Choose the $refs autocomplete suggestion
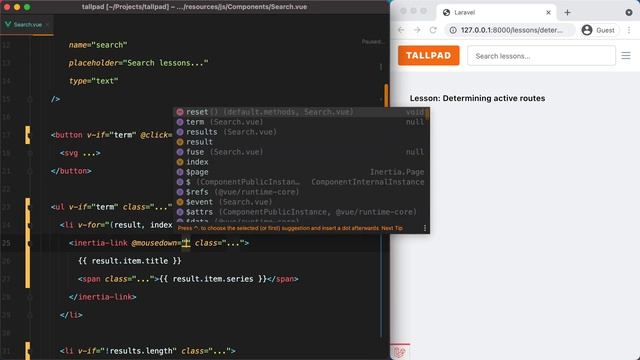640x360 pixels. pos(302,192)
